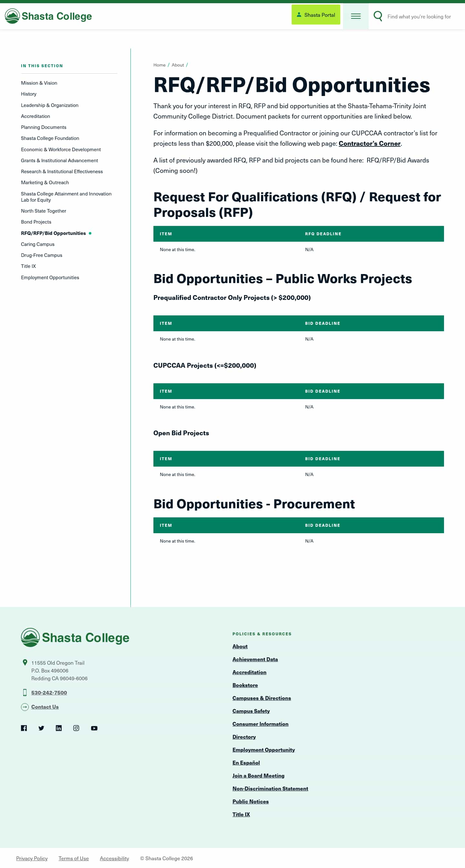Open Employment Opportunities in sidebar
465x868 pixels.
pyautogui.click(x=50, y=277)
